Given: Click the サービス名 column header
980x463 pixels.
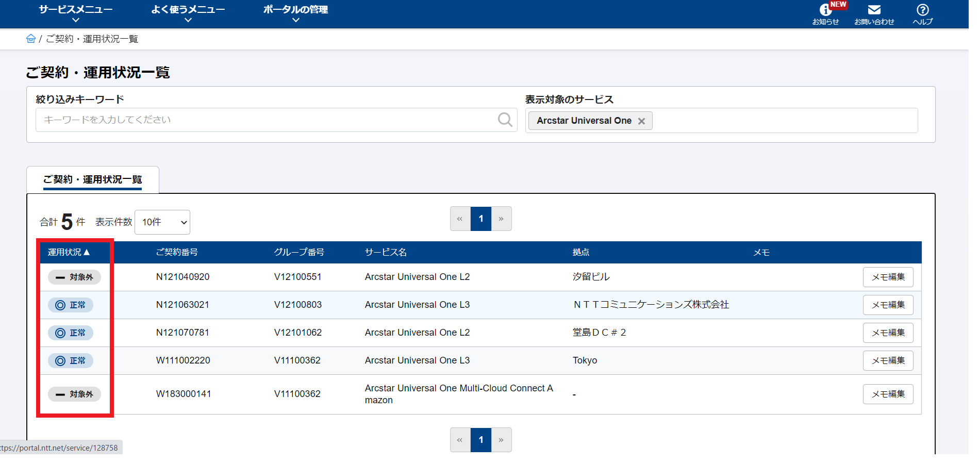Looking at the screenshot, I should (386, 252).
